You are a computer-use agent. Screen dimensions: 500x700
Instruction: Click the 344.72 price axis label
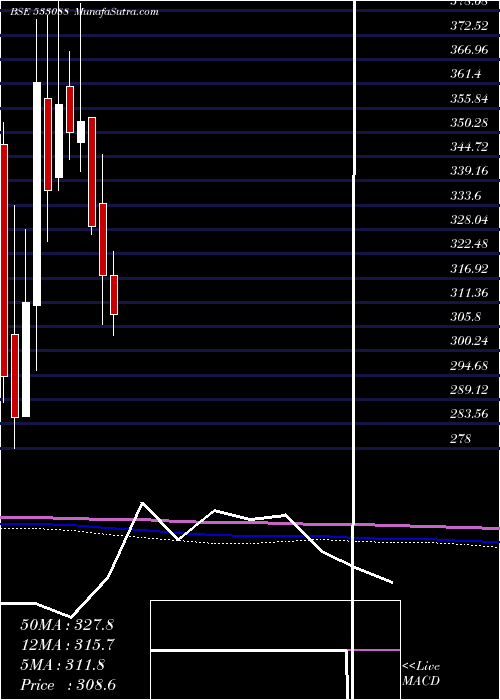click(x=469, y=147)
